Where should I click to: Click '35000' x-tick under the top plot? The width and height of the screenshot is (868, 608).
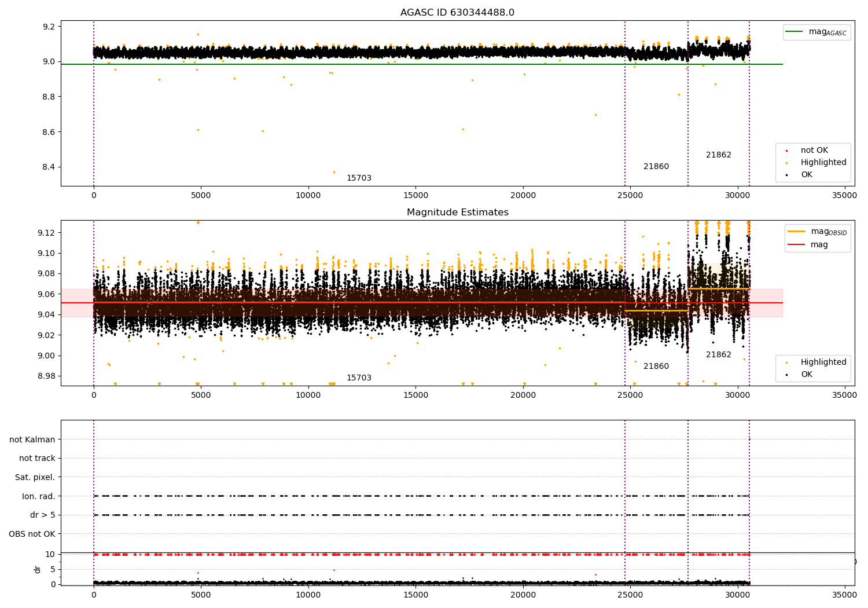click(x=845, y=196)
